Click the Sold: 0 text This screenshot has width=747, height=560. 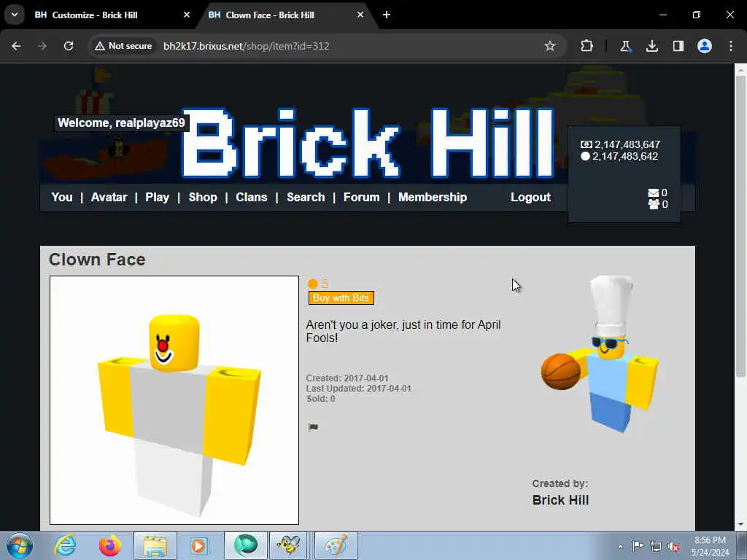pyautogui.click(x=321, y=399)
